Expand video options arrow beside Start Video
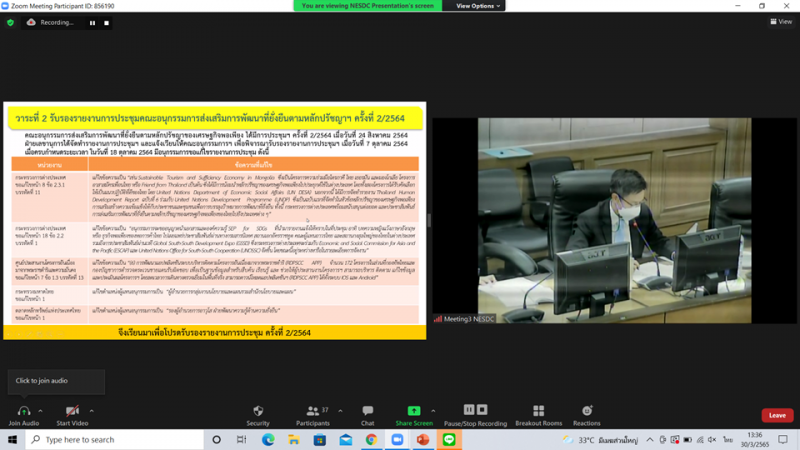 point(91,411)
